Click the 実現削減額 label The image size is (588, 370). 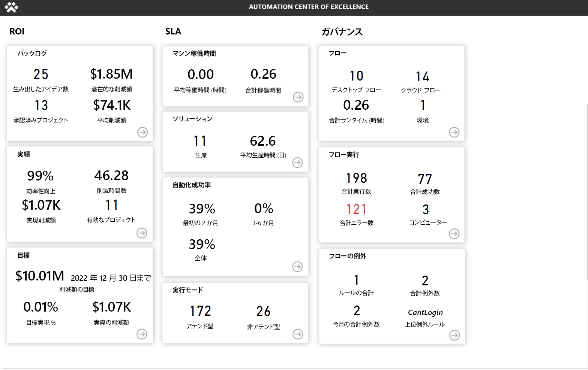[41, 220]
